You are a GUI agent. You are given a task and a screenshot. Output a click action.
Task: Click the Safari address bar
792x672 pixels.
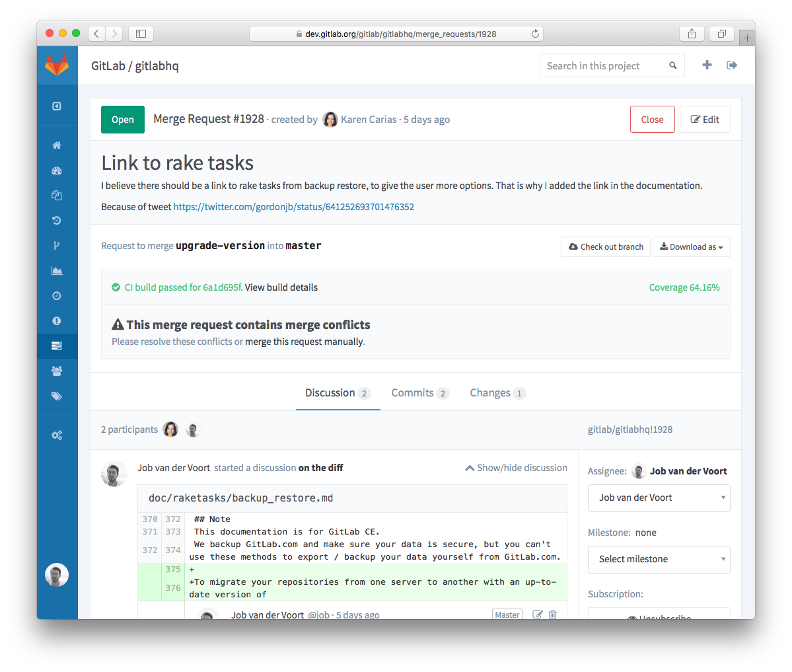396,34
